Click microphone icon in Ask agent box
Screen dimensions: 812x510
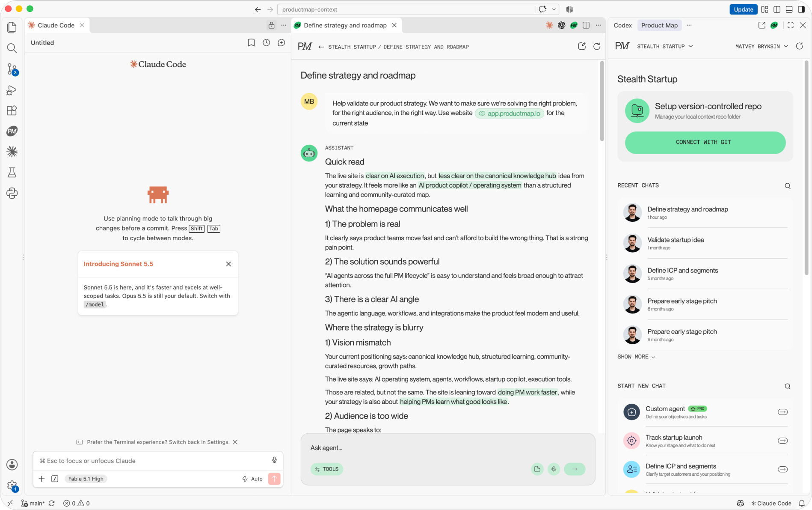554,469
